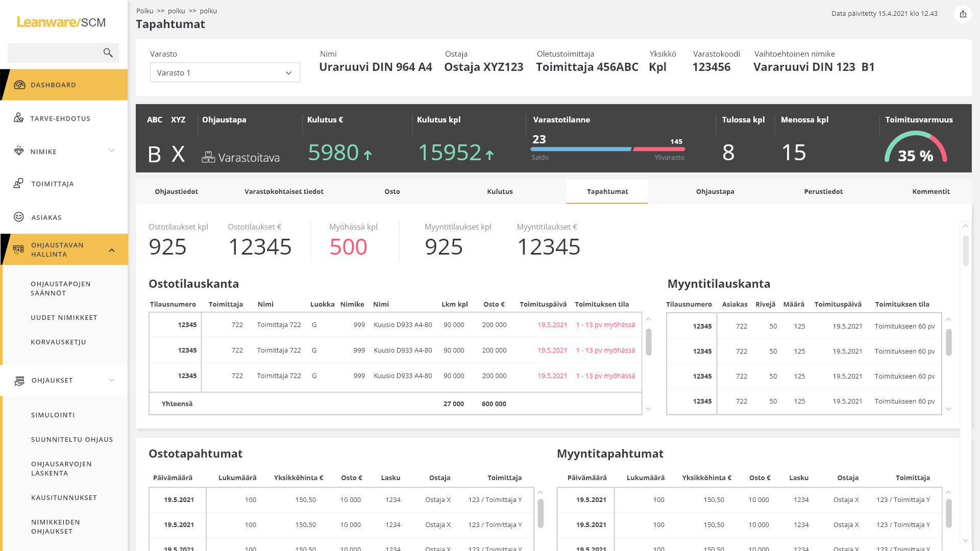Open Suunniteltu ohjaus menu item
This screenshot has width=980, height=551.
(x=72, y=439)
